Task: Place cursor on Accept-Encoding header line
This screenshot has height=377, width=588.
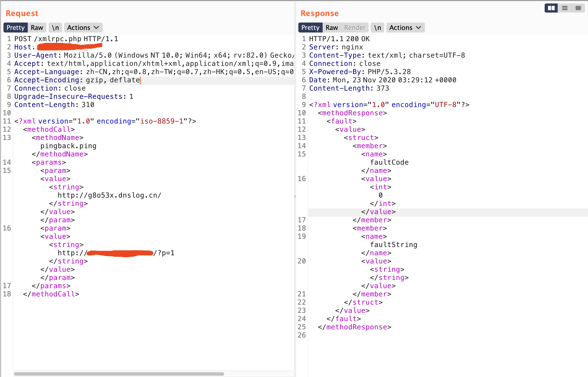Action: (77, 80)
